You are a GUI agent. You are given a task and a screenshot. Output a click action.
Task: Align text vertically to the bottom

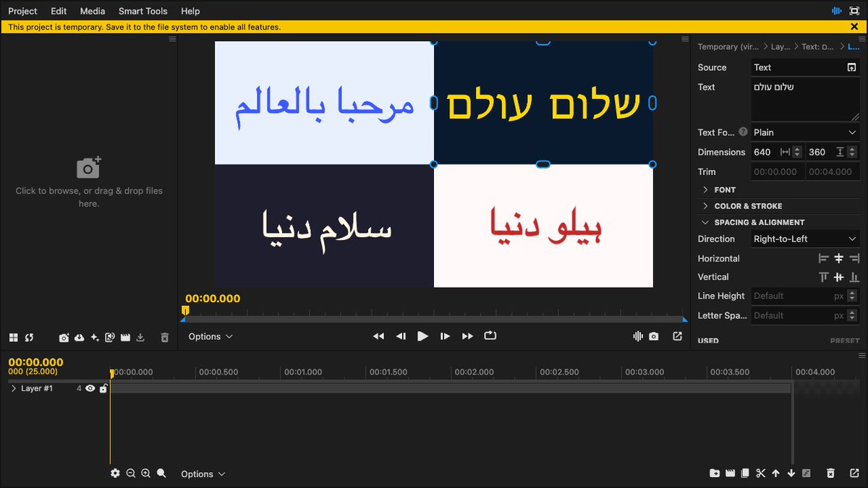[x=854, y=277]
